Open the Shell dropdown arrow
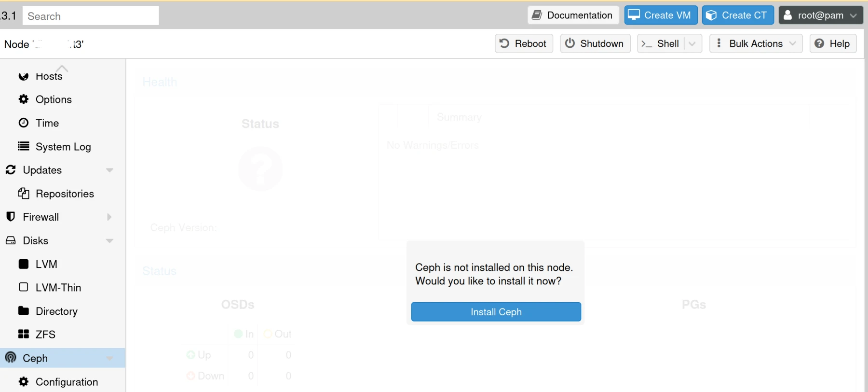The image size is (868, 392). (692, 43)
